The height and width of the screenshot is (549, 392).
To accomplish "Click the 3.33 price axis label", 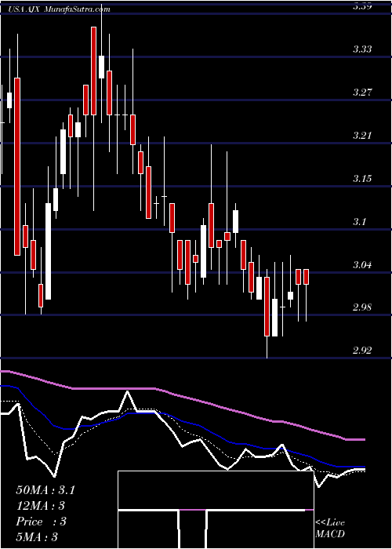I will pos(362,49).
